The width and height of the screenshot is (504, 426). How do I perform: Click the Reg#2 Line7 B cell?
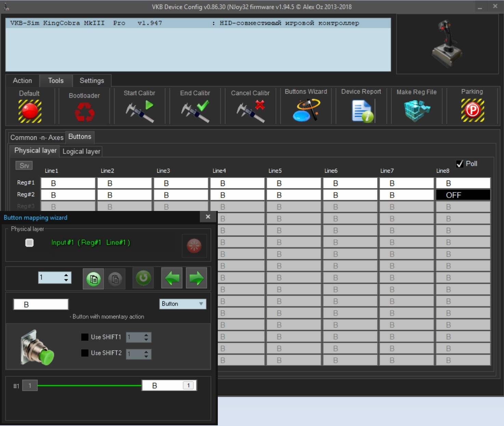tap(407, 195)
